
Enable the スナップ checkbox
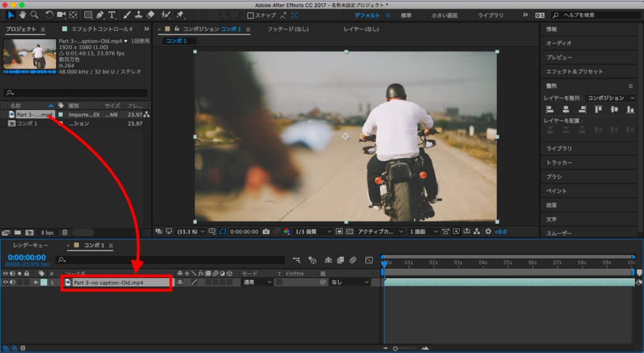pos(250,15)
